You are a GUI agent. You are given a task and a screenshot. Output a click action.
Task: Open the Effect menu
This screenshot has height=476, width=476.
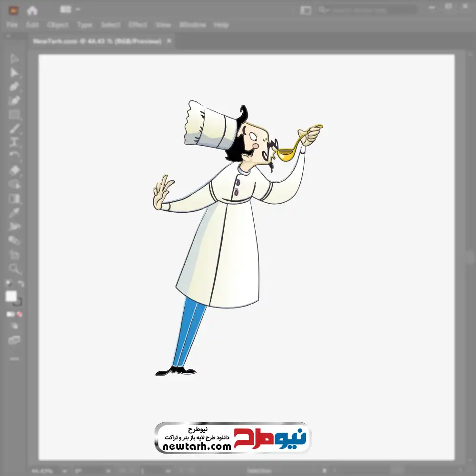tap(138, 25)
